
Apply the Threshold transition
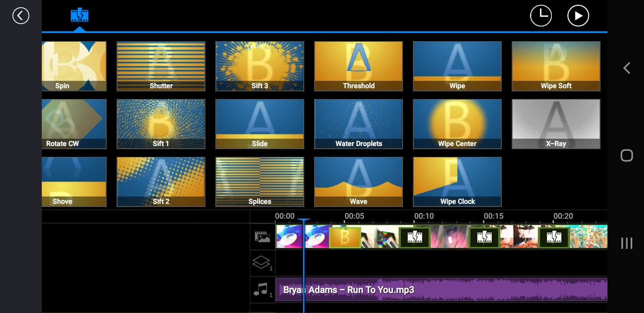pyautogui.click(x=359, y=66)
